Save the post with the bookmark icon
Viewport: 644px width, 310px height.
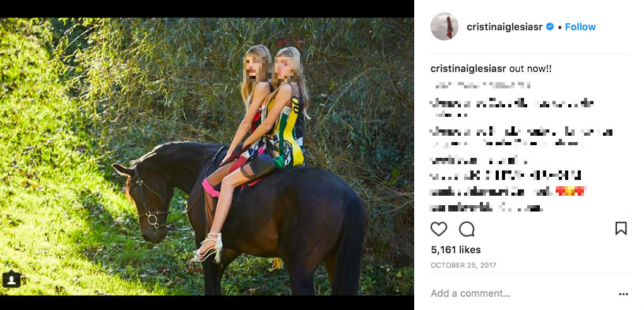(x=621, y=229)
